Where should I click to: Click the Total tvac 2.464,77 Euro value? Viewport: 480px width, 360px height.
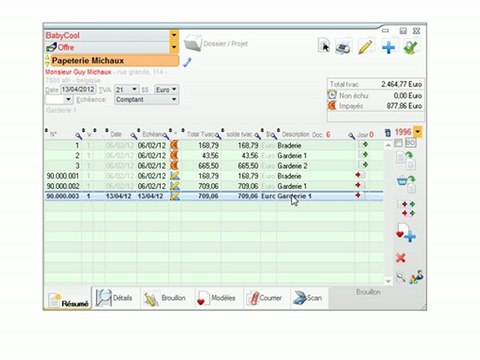pos(401,84)
